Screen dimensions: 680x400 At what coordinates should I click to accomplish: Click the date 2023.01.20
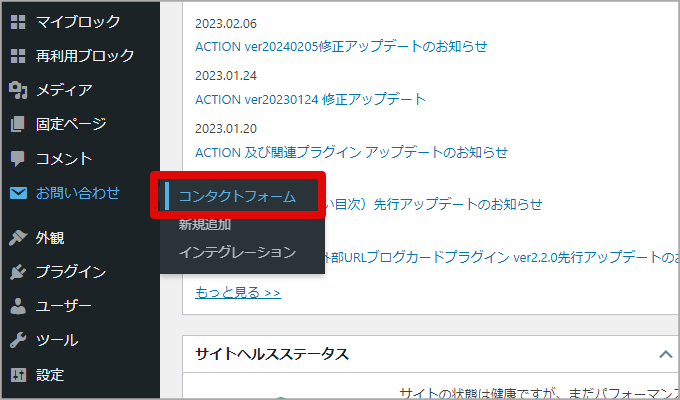pyautogui.click(x=226, y=129)
